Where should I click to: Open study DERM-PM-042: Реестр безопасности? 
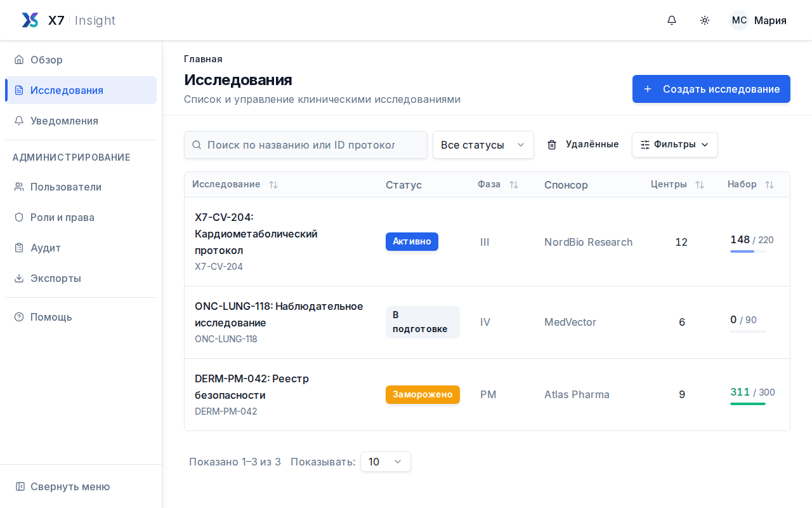point(252,387)
